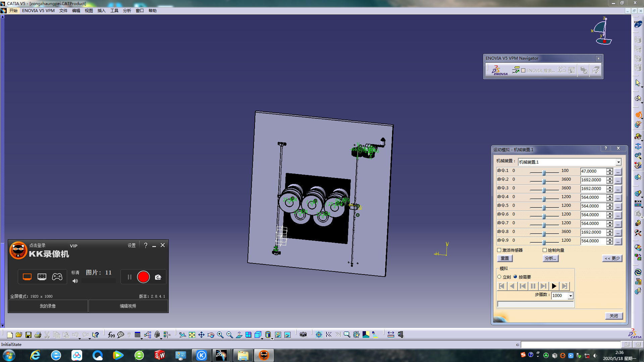Click the 重置 button
Screen dimensions: 644x362
[504, 258]
